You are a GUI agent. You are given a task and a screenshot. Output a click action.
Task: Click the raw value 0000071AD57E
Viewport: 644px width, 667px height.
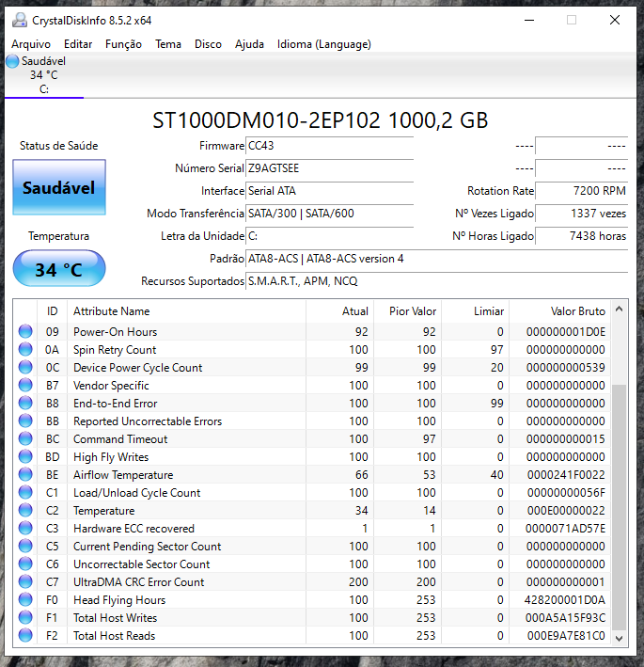pyautogui.click(x=565, y=529)
